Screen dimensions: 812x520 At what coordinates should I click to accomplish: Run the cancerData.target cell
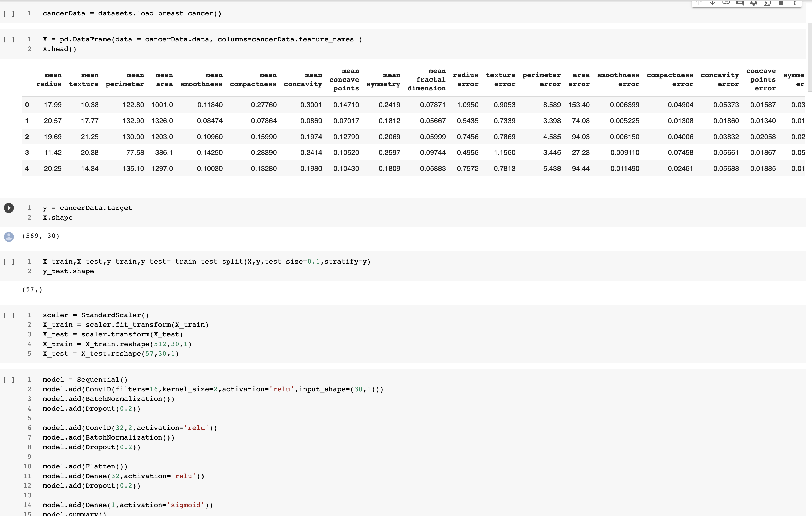coord(9,208)
